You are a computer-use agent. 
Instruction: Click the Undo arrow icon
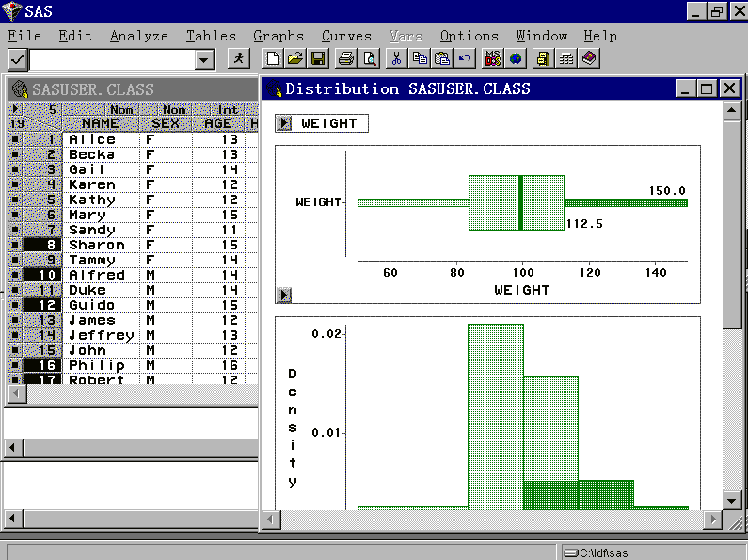click(x=465, y=59)
